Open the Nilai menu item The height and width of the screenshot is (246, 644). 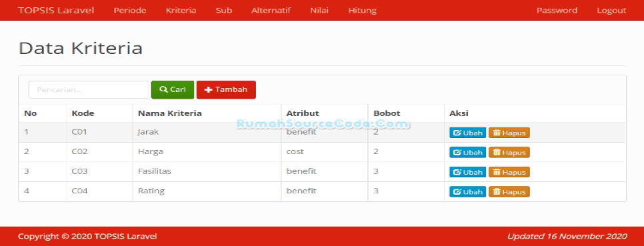point(319,10)
